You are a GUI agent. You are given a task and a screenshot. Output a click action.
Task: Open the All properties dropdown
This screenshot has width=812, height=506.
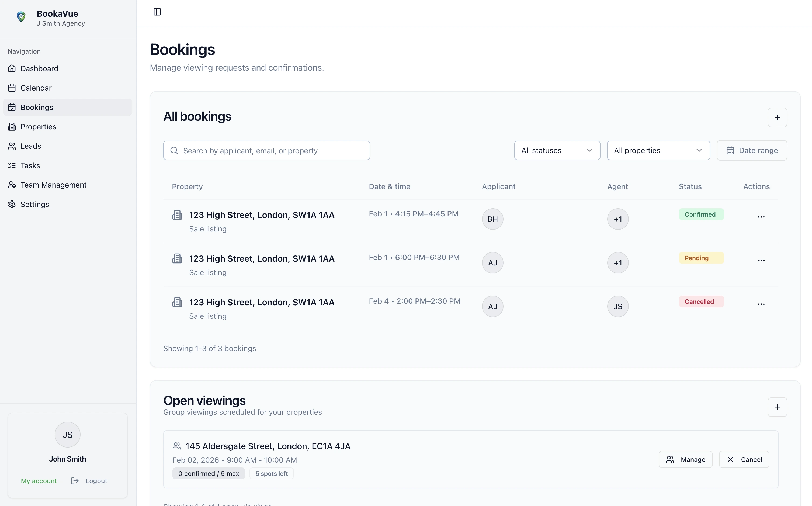[x=658, y=150]
